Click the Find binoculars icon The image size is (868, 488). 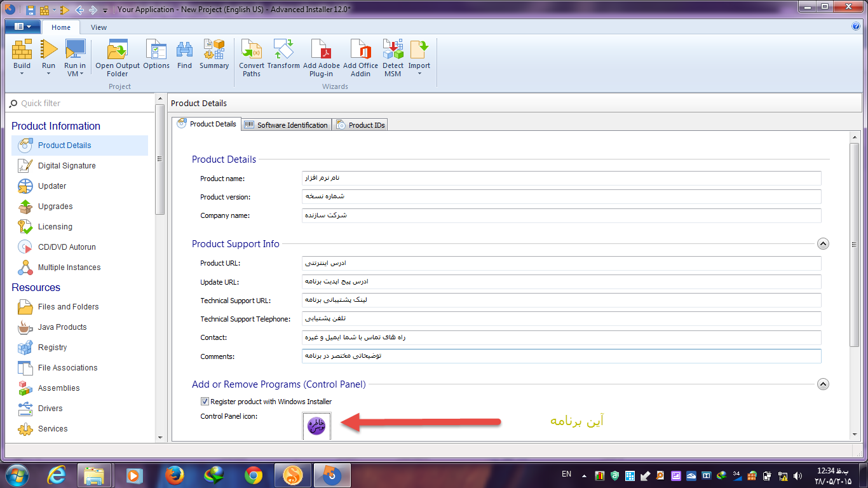pyautogui.click(x=185, y=50)
